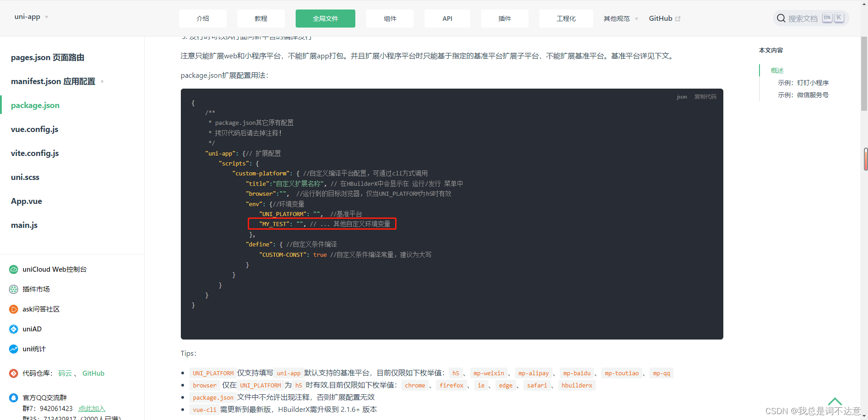Screen dimensions: 868x420
Task: Open the GitHub repository link in sidebar
Action: pos(93,373)
